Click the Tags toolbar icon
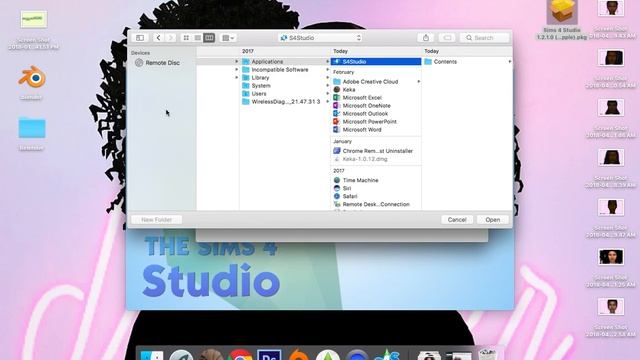 click(x=447, y=38)
